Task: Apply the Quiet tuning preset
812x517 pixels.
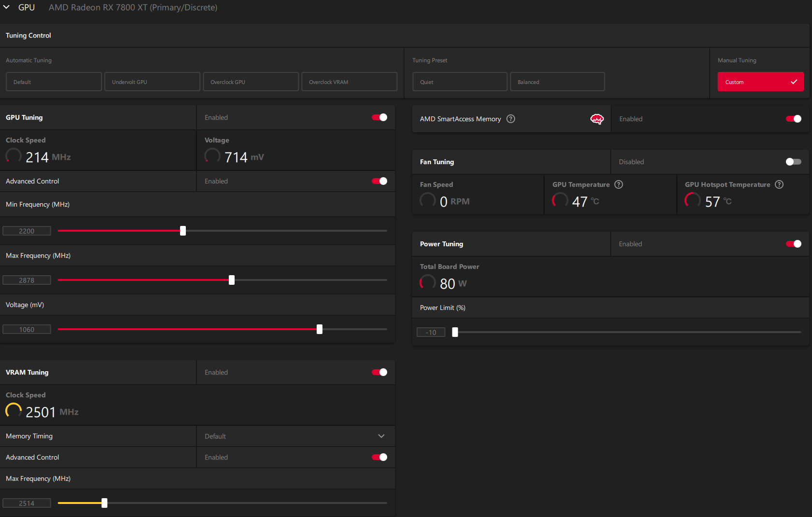Action: click(x=460, y=82)
